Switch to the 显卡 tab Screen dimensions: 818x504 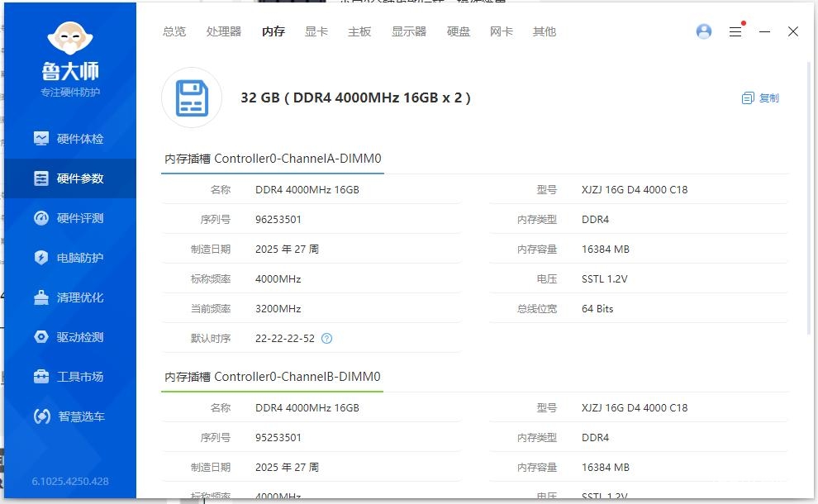pyautogui.click(x=316, y=32)
